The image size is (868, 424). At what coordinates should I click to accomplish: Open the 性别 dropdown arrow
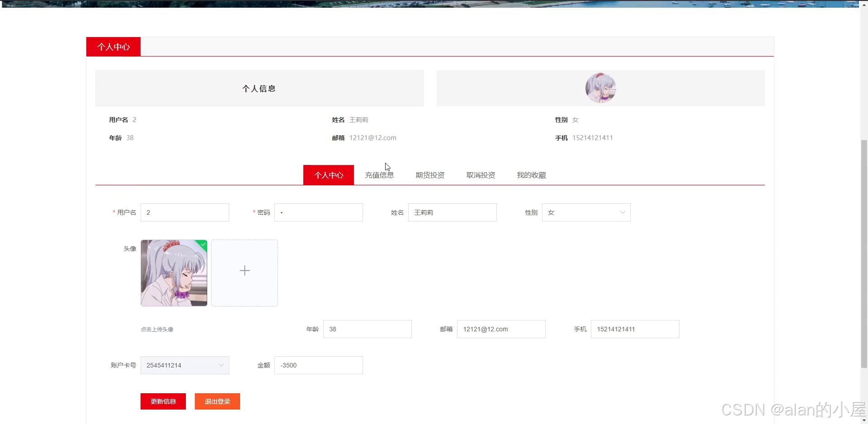tap(623, 212)
